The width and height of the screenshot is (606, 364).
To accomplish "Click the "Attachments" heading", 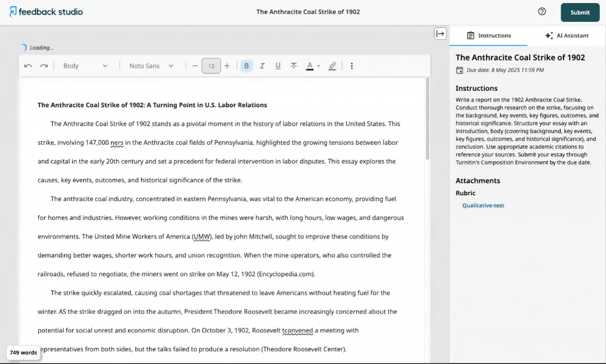I will click(478, 180).
